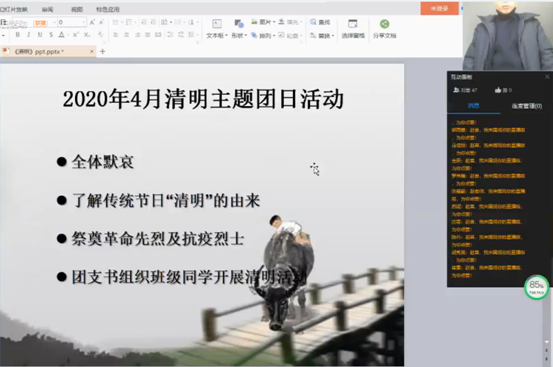The image size is (553, 367).
Task: Decrease paragraph indent
Action: coord(144,22)
